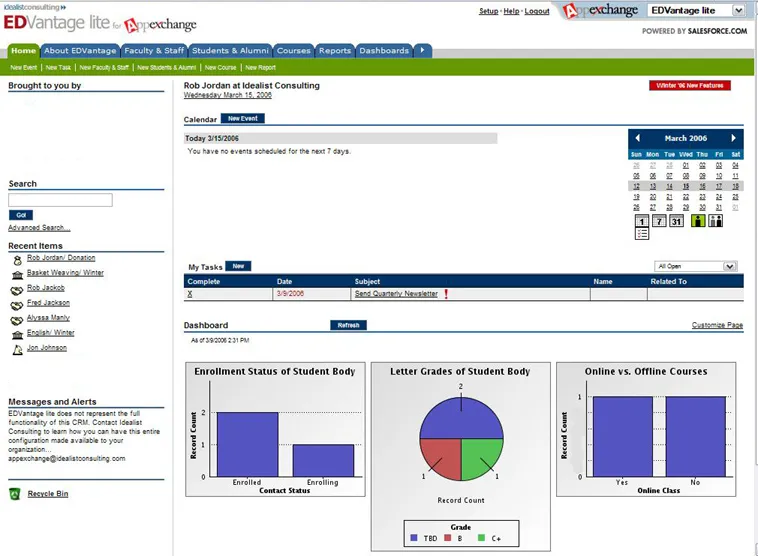
Task: Click New Course shortcut
Action: tap(220, 68)
